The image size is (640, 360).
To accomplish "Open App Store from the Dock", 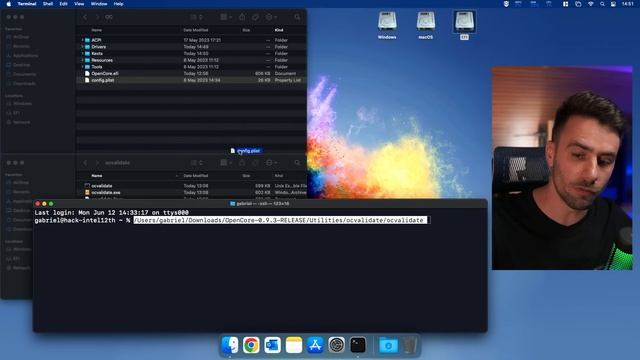I will pos(315,345).
